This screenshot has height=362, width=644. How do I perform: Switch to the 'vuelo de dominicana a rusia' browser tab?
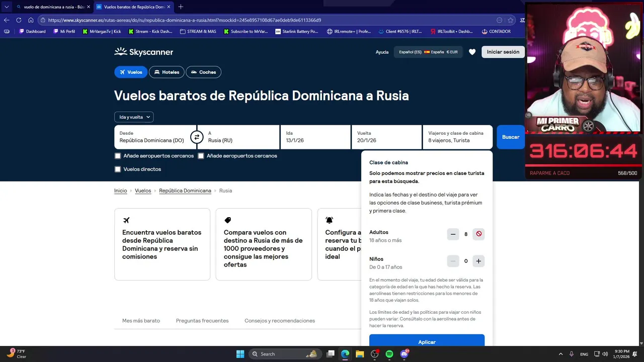point(53,7)
